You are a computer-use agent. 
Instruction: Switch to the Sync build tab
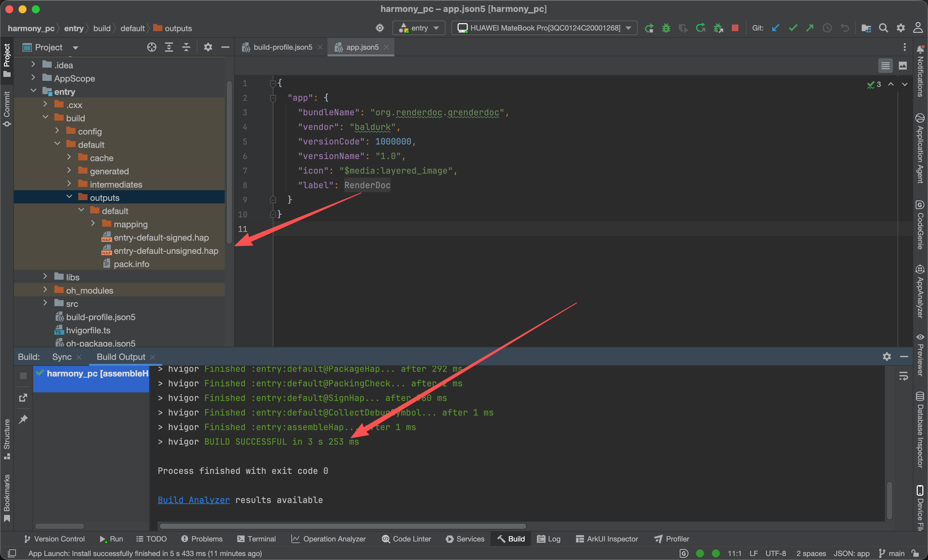point(62,357)
